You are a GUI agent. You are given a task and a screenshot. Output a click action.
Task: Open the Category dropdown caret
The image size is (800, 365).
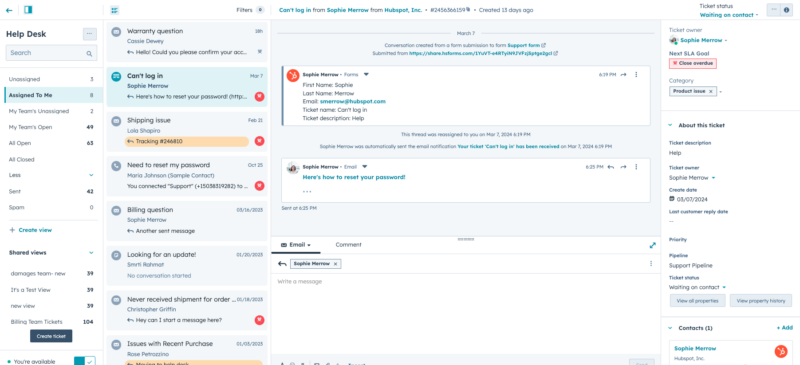(720, 92)
